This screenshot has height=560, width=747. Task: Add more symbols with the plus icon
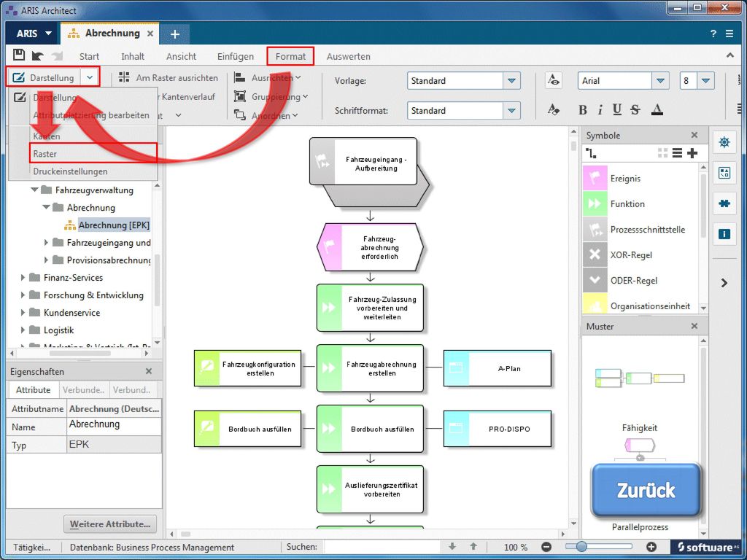click(x=692, y=153)
